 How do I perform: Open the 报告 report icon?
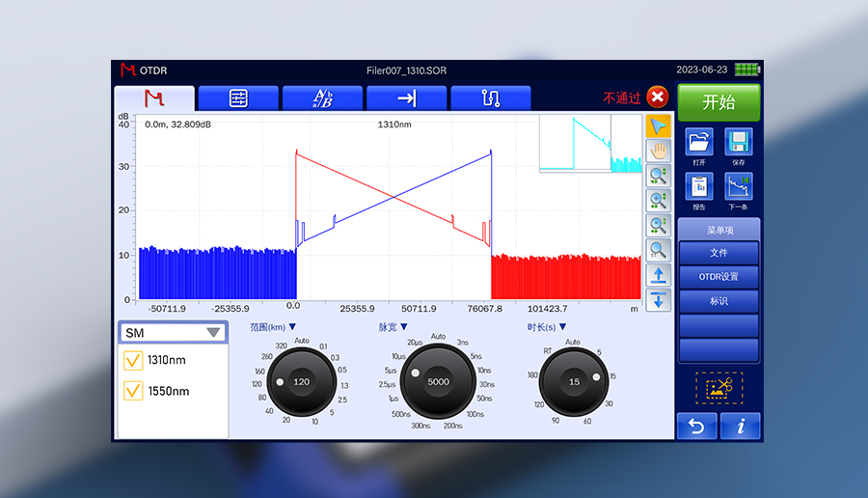tap(699, 186)
